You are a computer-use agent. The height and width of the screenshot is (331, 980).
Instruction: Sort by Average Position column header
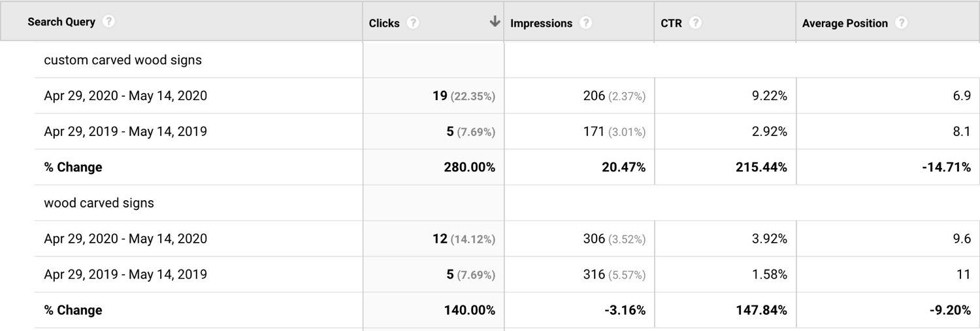(845, 23)
